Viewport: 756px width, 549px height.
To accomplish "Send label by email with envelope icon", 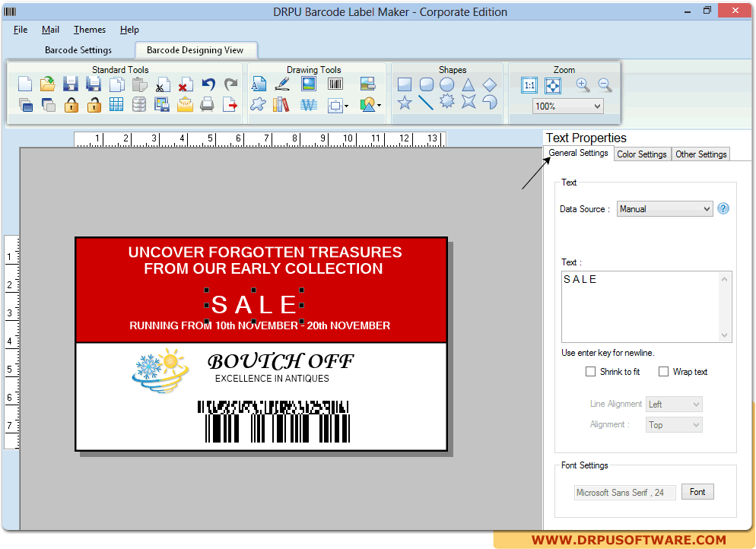I will (185, 105).
